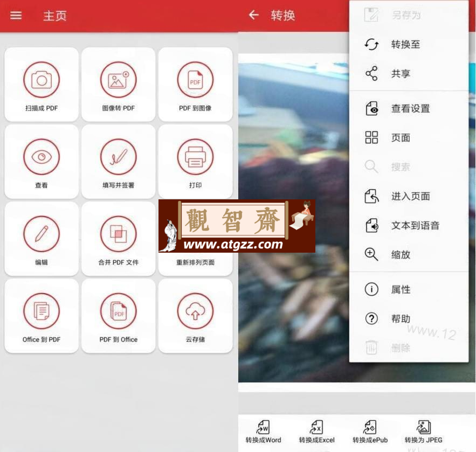Open the Scan to PDF camera tile

[42, 85]
